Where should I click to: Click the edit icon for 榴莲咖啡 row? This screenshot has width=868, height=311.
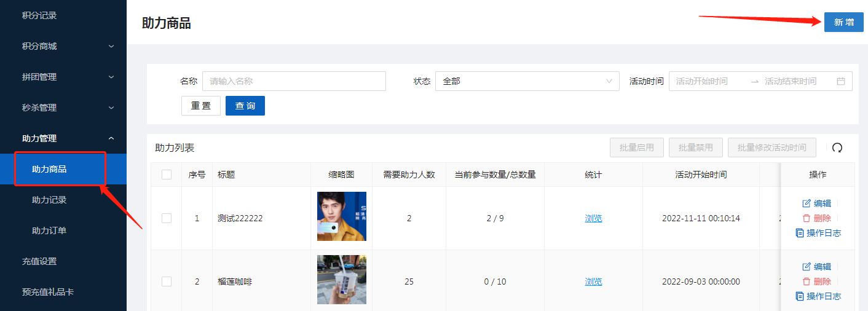[x=807, y=267]
